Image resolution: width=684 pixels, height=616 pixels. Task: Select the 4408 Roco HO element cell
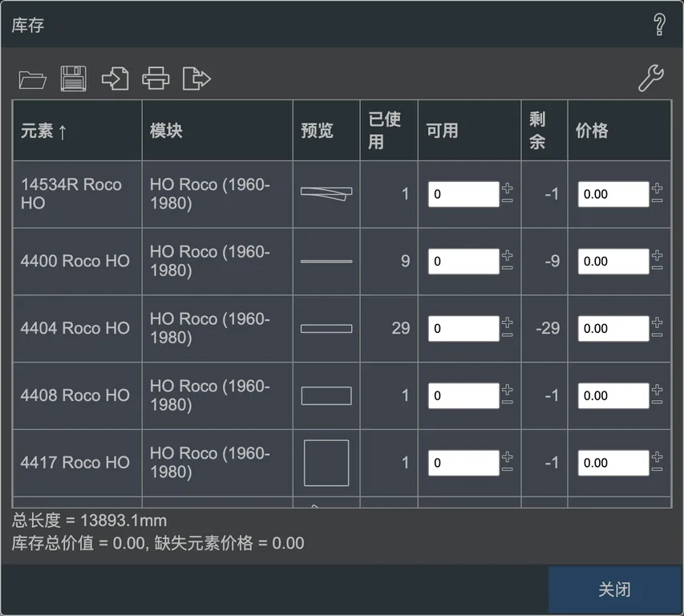77,395
